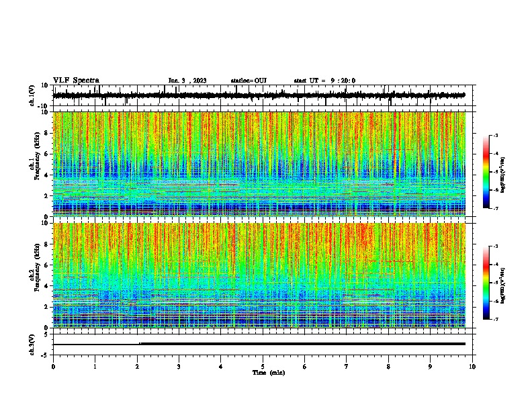532x411 pixels.
Task: Click the 6 kHz tick on ch.2 frequency axis
Action: tap(47, 265)
